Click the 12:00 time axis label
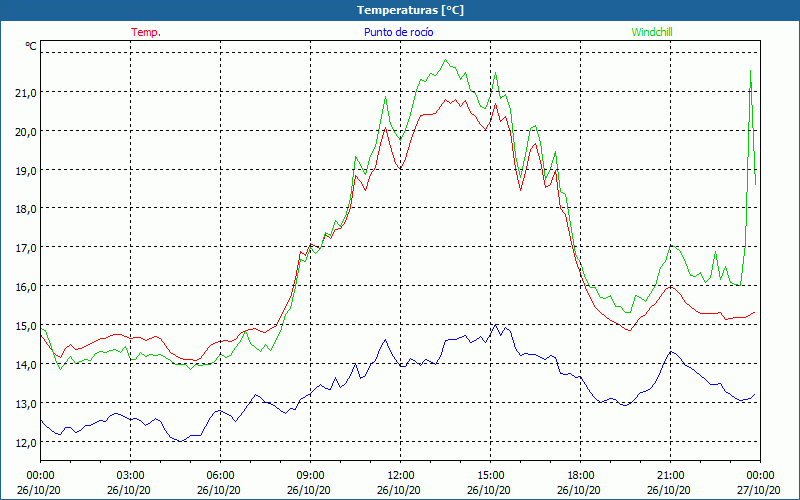Image resolution: width=800 pixels, height=500 pixels. 401,476
